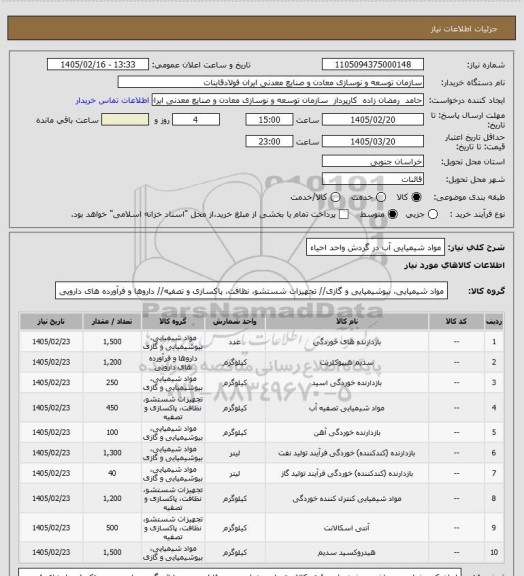Click the تاریخ نیاز column header
This screenshot has width=524, height=576.
point(51,322)
